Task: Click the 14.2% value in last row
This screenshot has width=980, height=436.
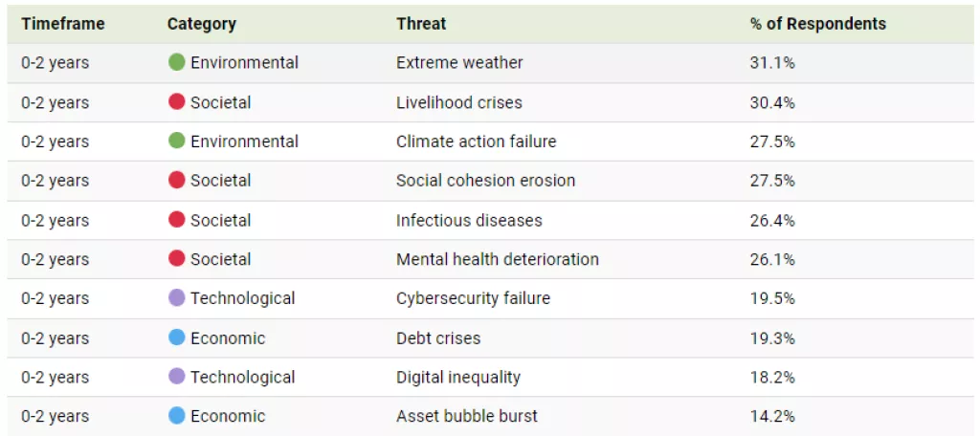Action: [x=772, y=416]
